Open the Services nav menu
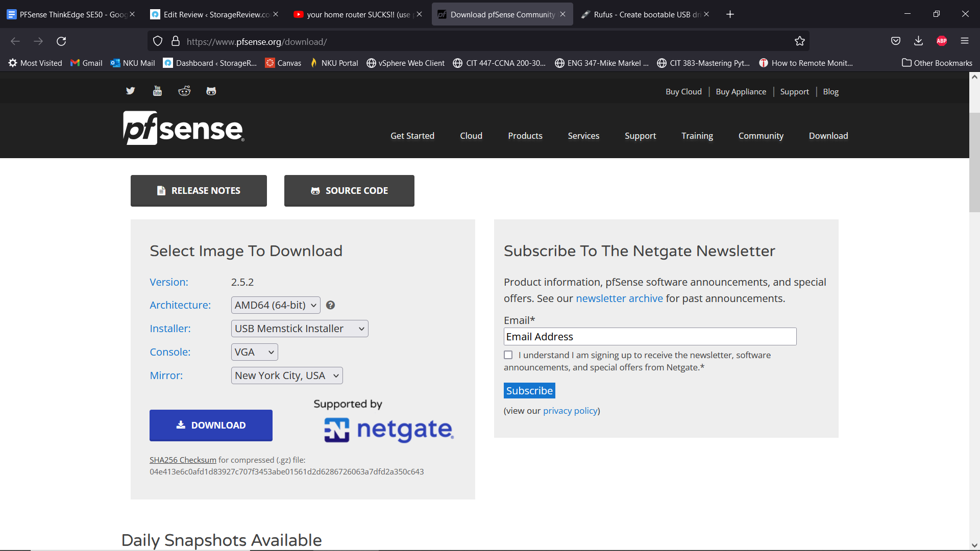Screen dimensions: 980x551 583,136
